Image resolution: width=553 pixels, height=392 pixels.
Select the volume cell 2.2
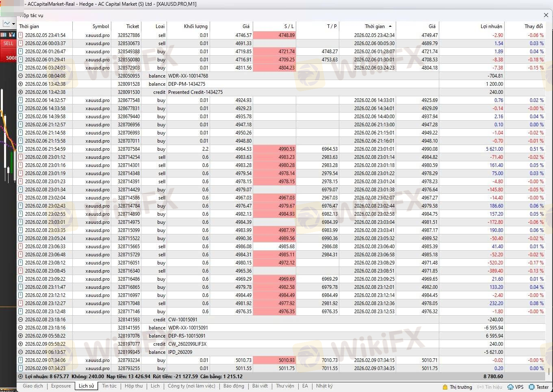(x=205, y=149)
